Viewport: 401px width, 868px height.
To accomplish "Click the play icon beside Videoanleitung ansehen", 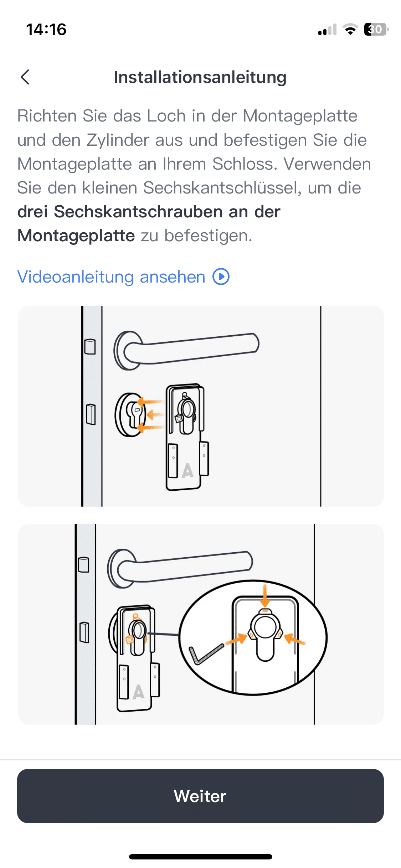I will (221, 277).
